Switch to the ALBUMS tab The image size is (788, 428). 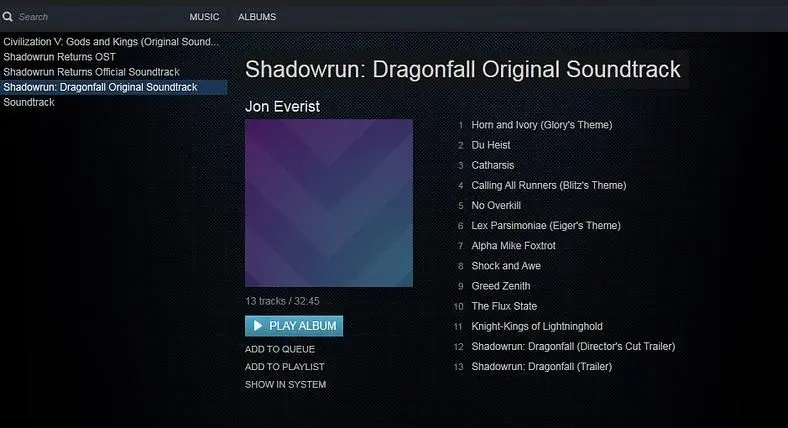[257, 17]
